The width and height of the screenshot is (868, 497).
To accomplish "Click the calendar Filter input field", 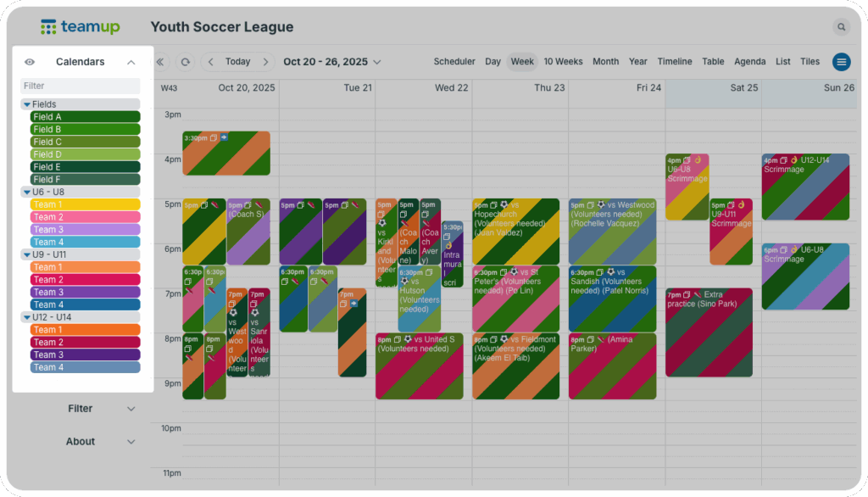I will point(81,86).
